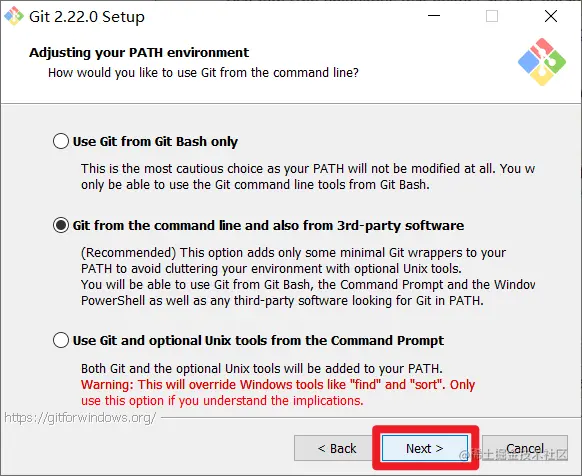The width and height of the screenshot is (582, 476).
Task: Click the "Use Git from Git Bash only" label text
Action: click(155, 141)
